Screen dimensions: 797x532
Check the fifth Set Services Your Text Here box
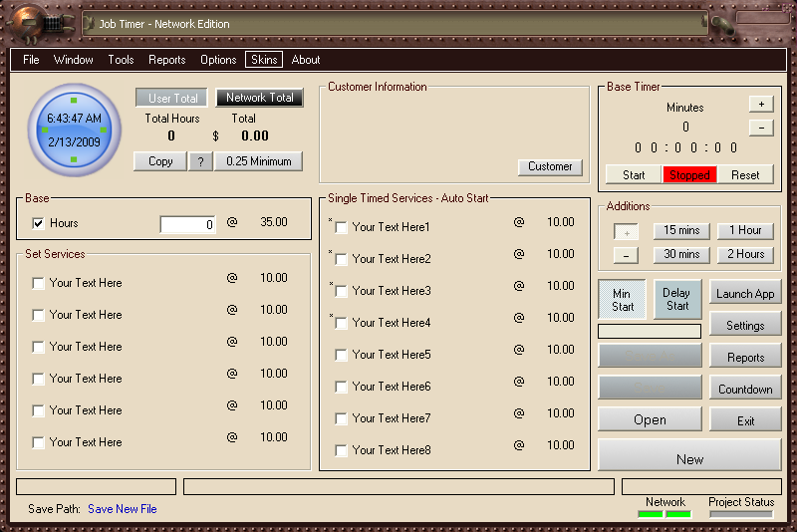[38, 410]
